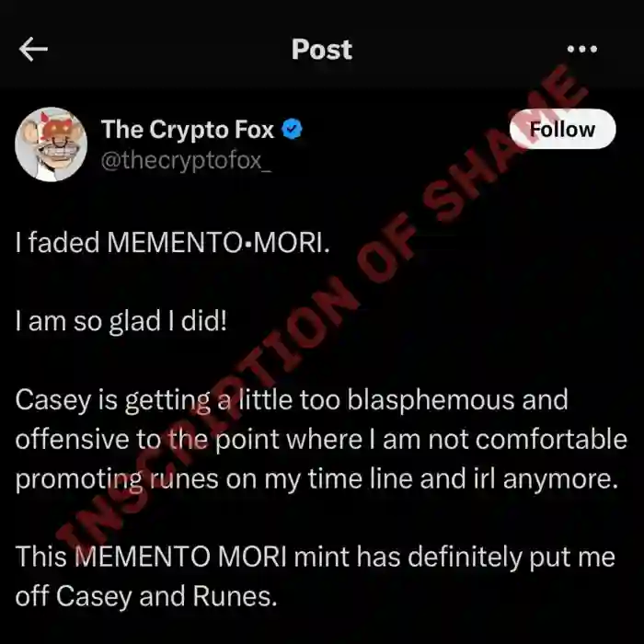Click the blue verified checkmark badge
The width and height of the screenshot is (644, 644).
[292, 130]
